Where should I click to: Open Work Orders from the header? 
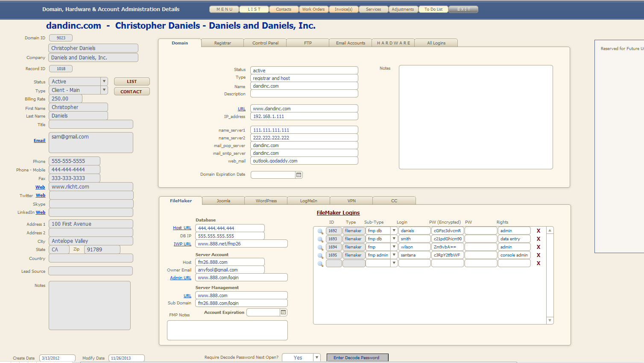click(x=314, y=9)
